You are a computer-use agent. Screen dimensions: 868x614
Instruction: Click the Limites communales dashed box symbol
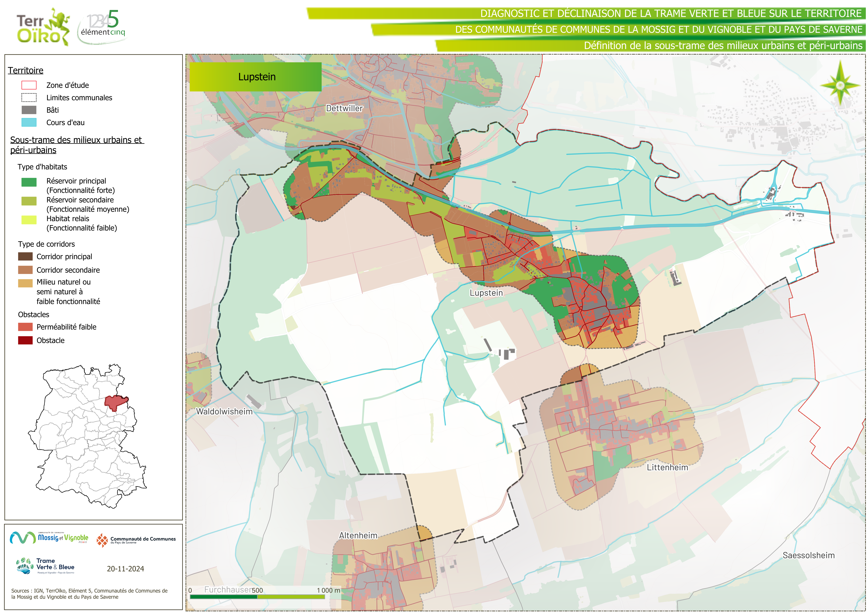point(29,98)
